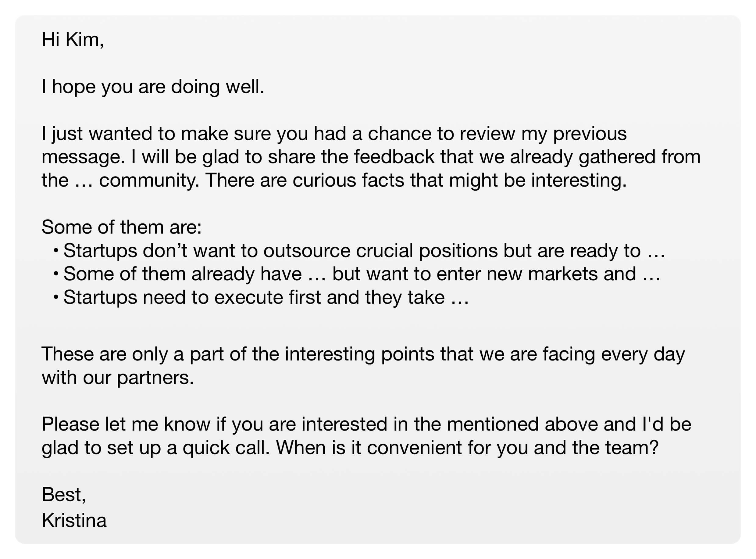Click the text 'with our partners.'
756x559 pixels.
click(x=118, y=378)
